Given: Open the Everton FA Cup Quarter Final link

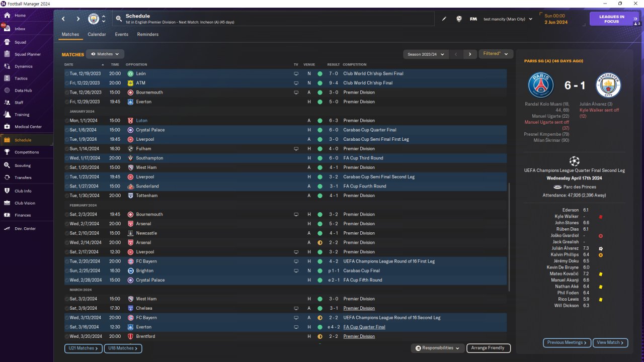Looking at the screenshot, I should click(x=364, y=327).
